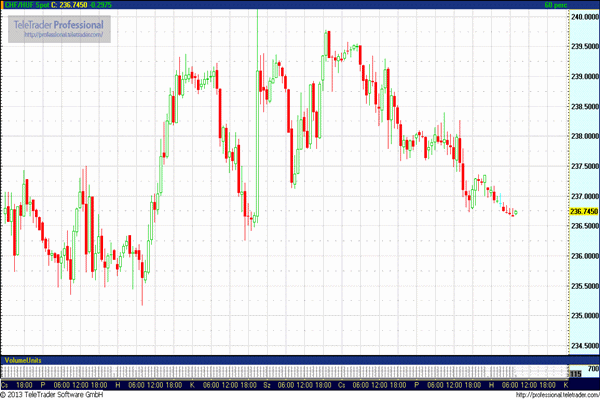Click the last candlestick at the chart's right edge

(x=515, y=212)
